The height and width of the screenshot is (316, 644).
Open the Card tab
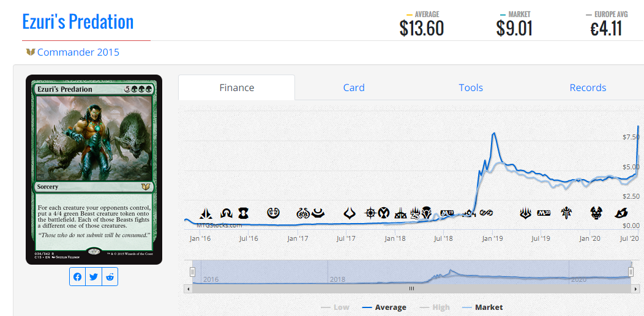[x=354, y=87]
